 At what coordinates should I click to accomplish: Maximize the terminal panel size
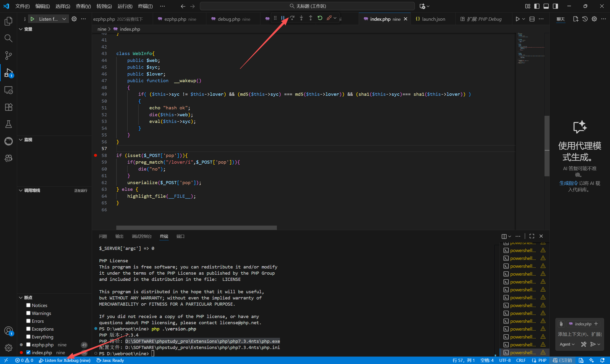click(532, 236)
